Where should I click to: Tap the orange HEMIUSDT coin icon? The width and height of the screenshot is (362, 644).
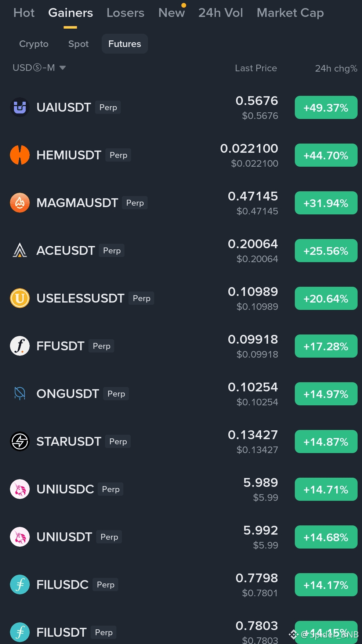point(19,155)
